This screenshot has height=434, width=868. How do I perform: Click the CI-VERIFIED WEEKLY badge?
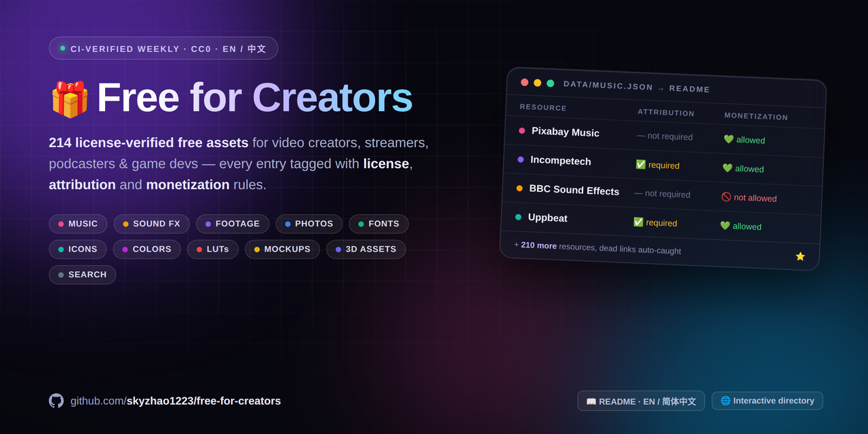(x=163, y=48)
